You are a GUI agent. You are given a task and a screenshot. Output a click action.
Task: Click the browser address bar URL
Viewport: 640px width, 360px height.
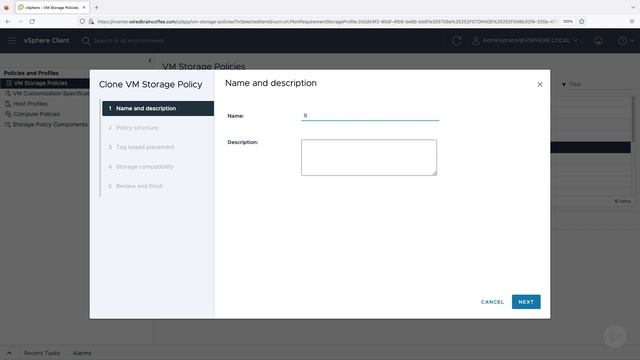pos(327,21)
